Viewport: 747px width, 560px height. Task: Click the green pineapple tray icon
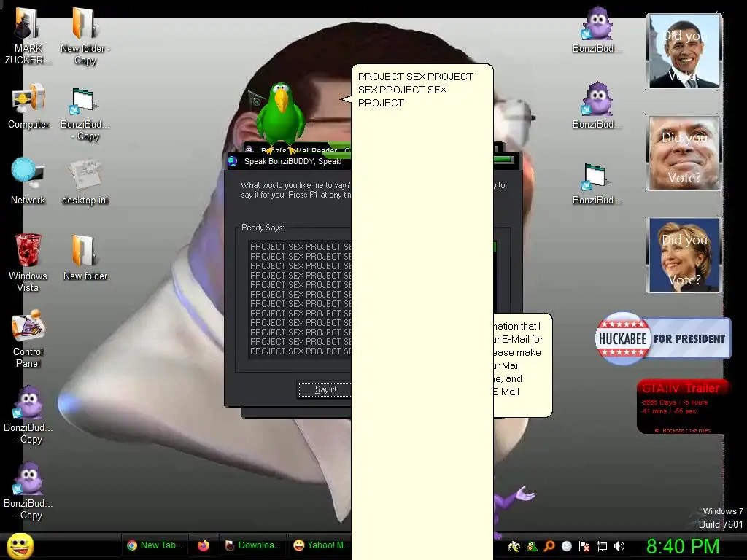(x=532, y=546)
